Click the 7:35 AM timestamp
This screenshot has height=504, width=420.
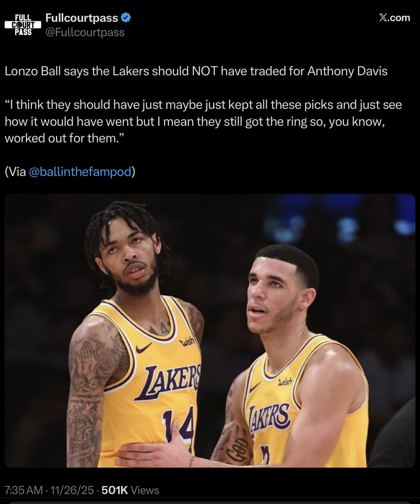click(24, 490)
